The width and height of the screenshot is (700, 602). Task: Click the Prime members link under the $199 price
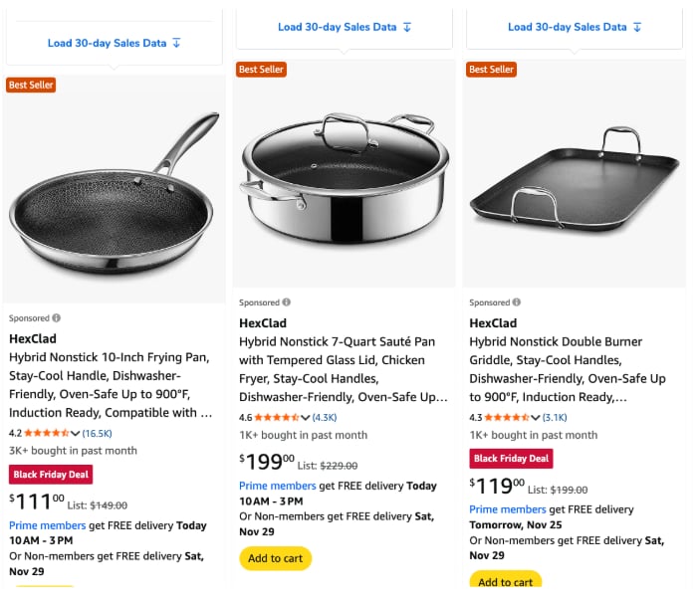click(277, 486)
